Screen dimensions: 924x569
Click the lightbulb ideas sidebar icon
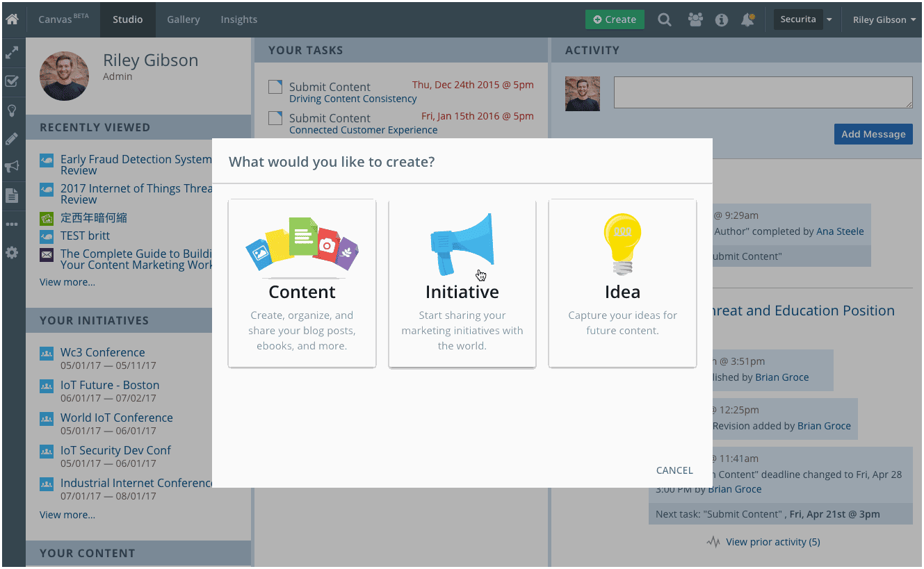[12, 110]
